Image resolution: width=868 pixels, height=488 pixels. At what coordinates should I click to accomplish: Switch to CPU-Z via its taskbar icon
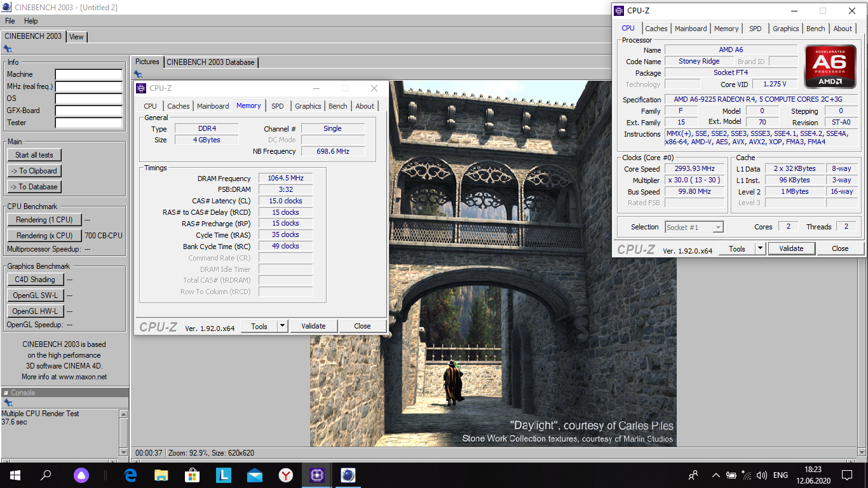point(317,475)
